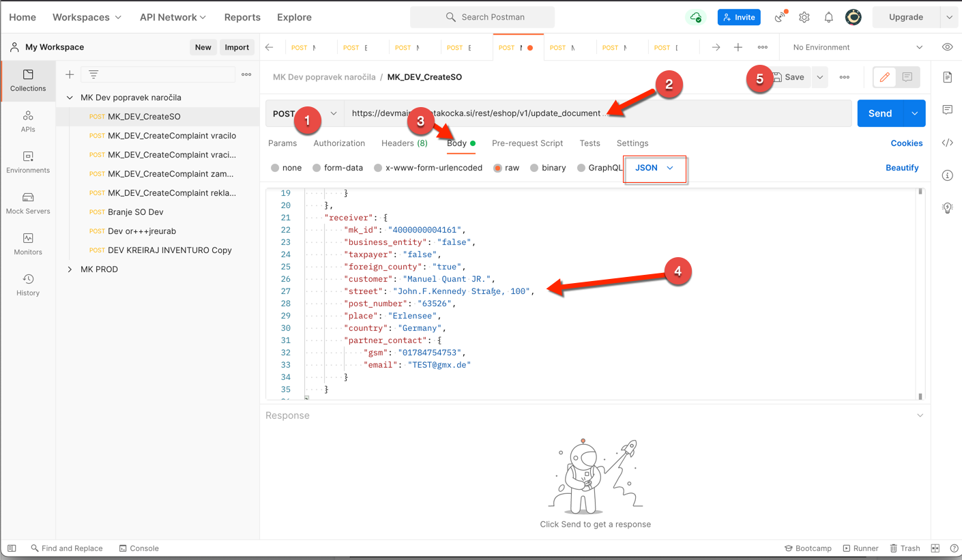962x560 pixels.
Task: Open the comments icon in right sidebar
Action: tap(948, 110)
